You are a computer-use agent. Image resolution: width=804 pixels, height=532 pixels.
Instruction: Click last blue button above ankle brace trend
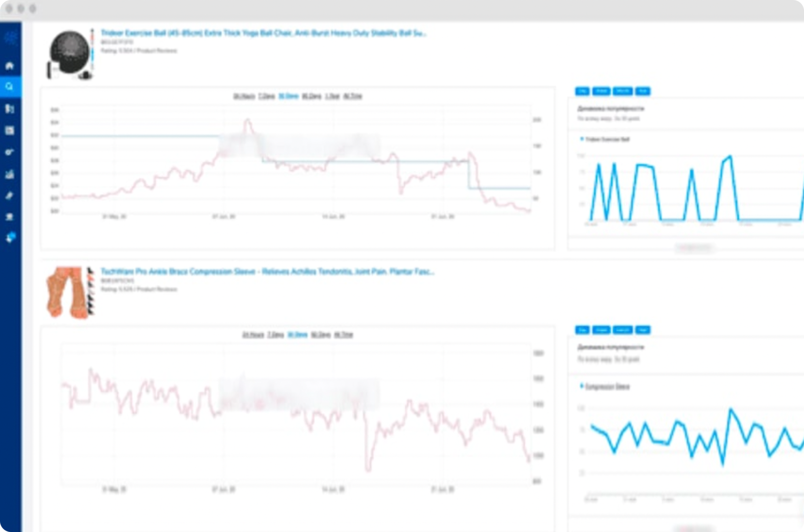[643, 330]
